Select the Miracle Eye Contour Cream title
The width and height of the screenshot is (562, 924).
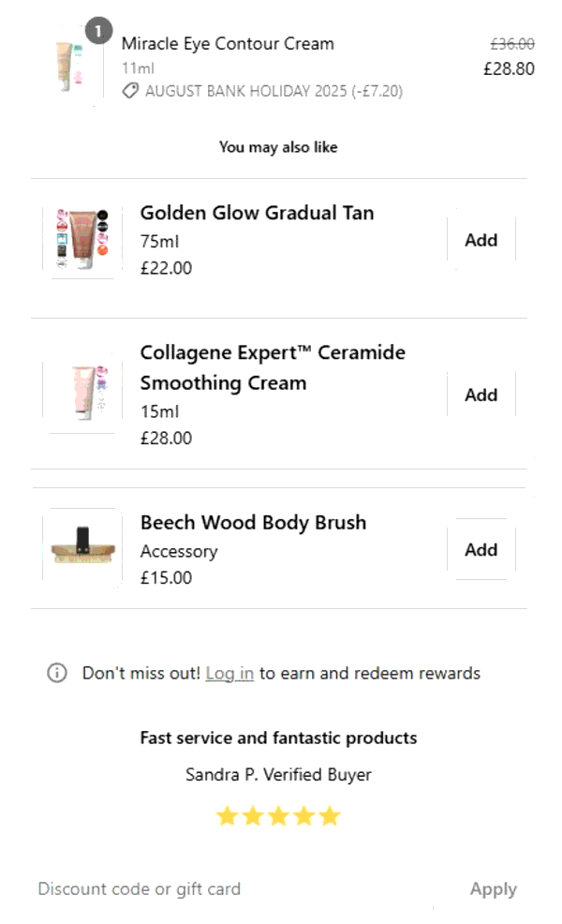(228, 43)
